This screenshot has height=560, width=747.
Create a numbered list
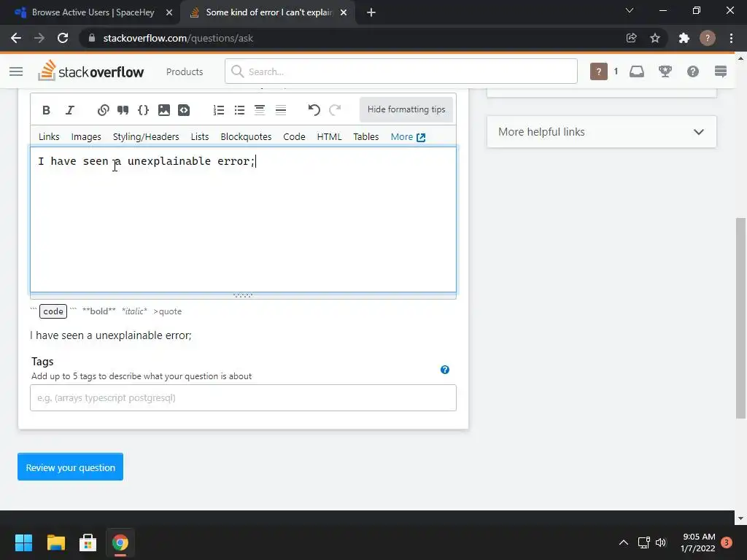click(x=219, y=110)
